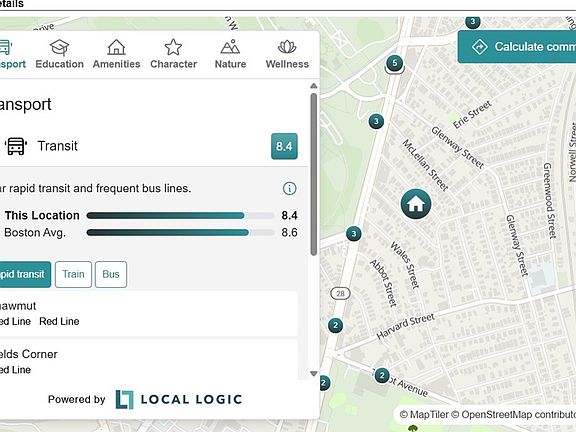
Task: Select the map cluster marker labeled 5
Action: 395,63
